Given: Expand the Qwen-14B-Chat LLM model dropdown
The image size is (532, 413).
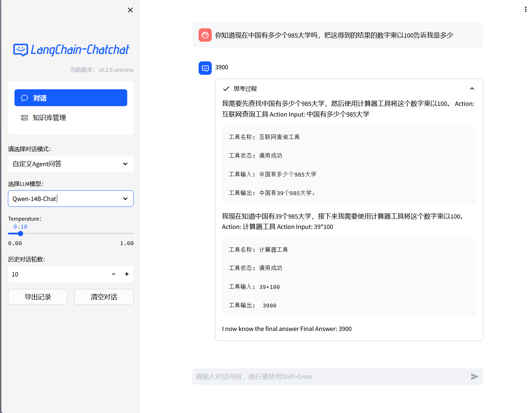Looking at the screenshot, I should tap(71, 199).
